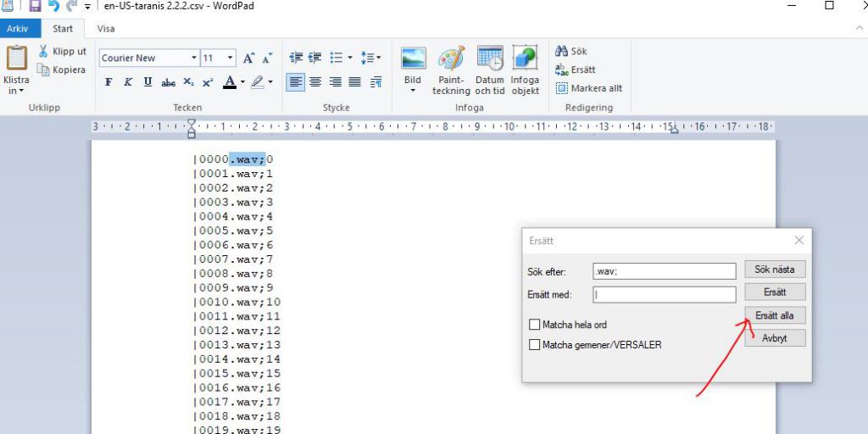
Task: Open the Arkiv file menu
Action: 18,29
